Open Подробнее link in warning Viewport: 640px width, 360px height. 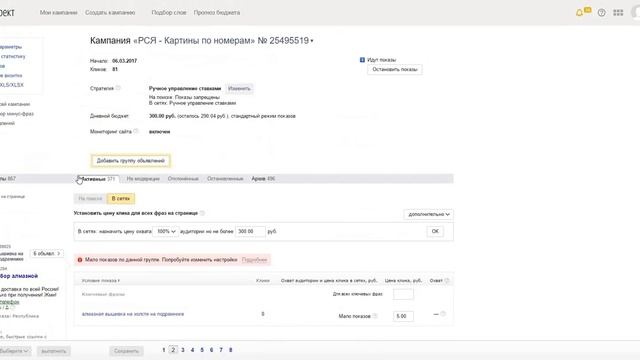(x=254, y=260)
